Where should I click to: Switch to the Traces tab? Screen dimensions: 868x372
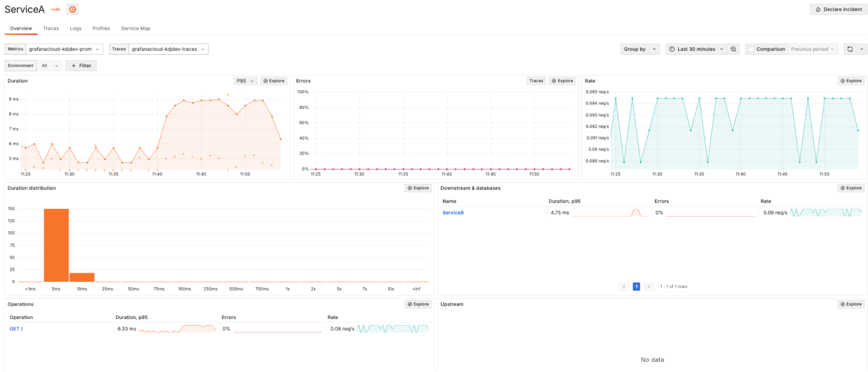[51, 28]
